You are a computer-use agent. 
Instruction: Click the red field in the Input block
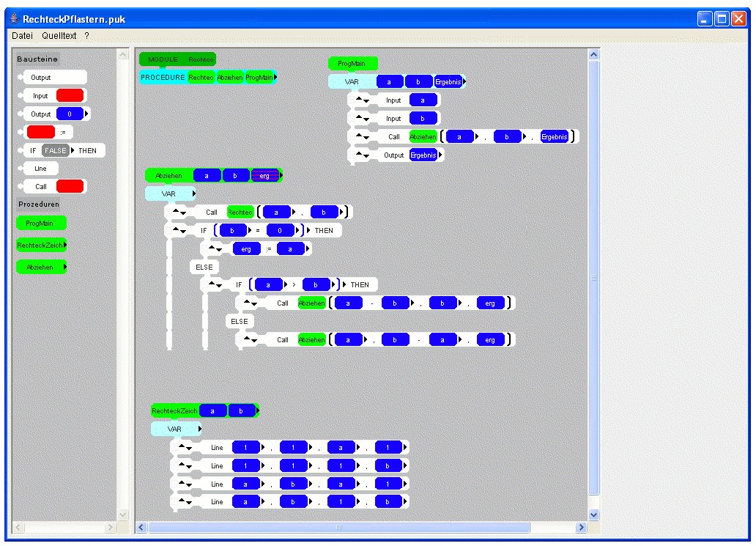click(x=70, y=96)
